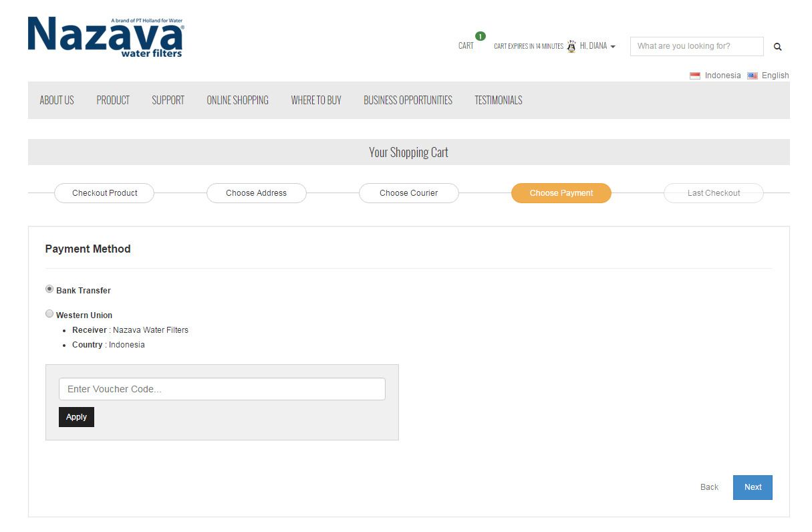The image size is (812, 532).
Task: Open the Hi, Diana account dropdown
Action: 597,46
